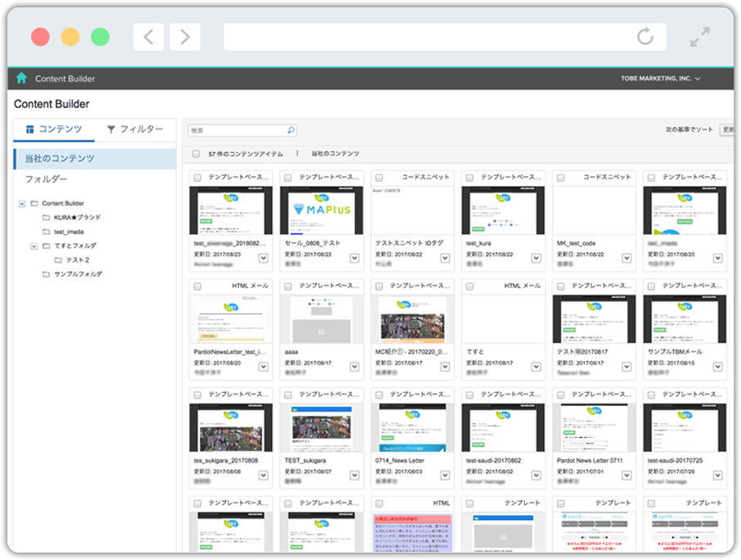The height and width of the screenshot is (560, 741).
Task: Click the テスト▒20170817 card title
Action: pos(582,351)
